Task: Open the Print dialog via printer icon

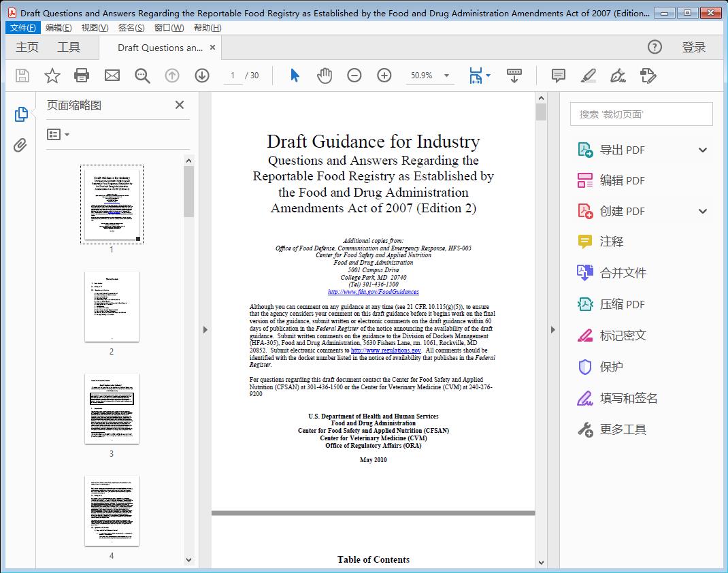Action: point(82,76)
